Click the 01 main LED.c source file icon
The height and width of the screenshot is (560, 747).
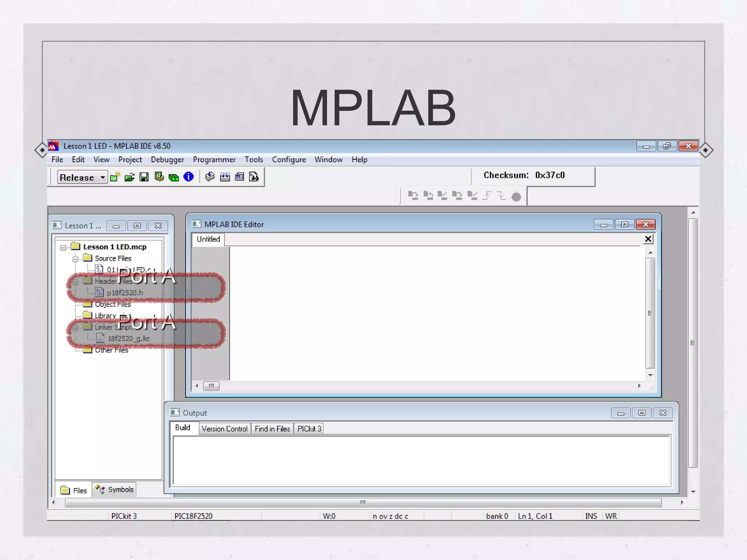99,269
